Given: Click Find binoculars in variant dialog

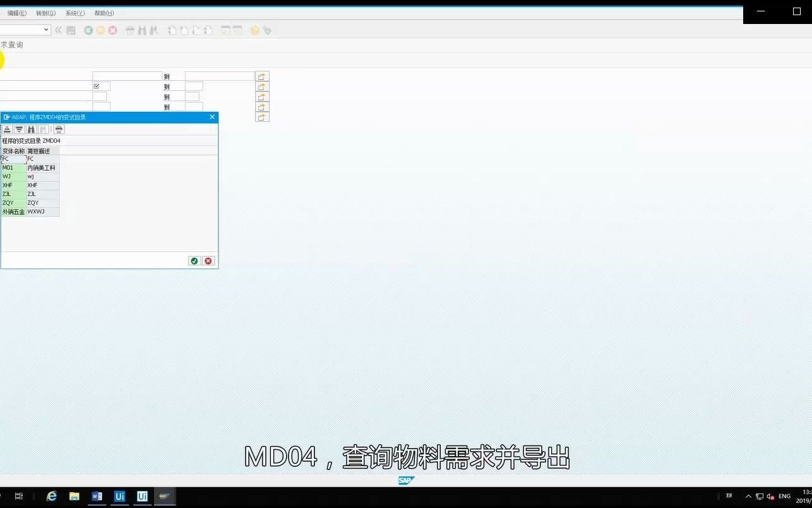Looking at the screenshot, I should tap(31, 129).
